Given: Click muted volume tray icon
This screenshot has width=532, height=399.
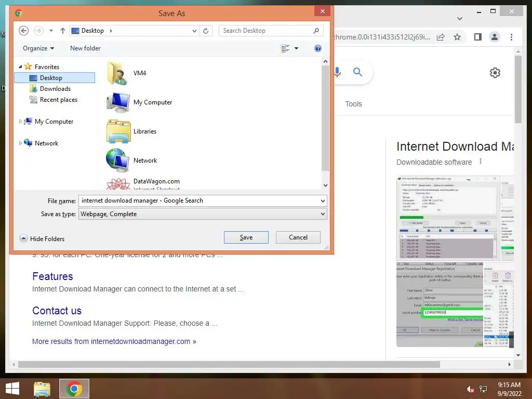Looking at the screenshot, I should pos(470,389).
